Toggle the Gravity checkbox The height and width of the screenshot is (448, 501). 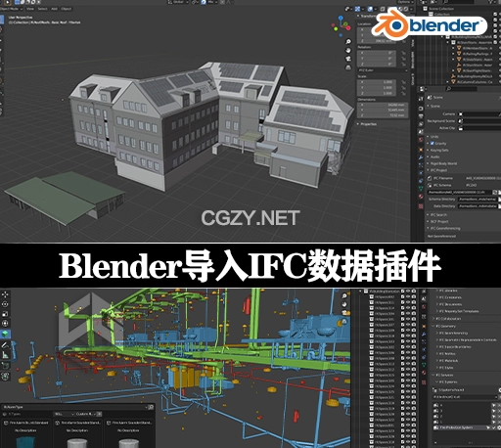[x=432, y=143]
